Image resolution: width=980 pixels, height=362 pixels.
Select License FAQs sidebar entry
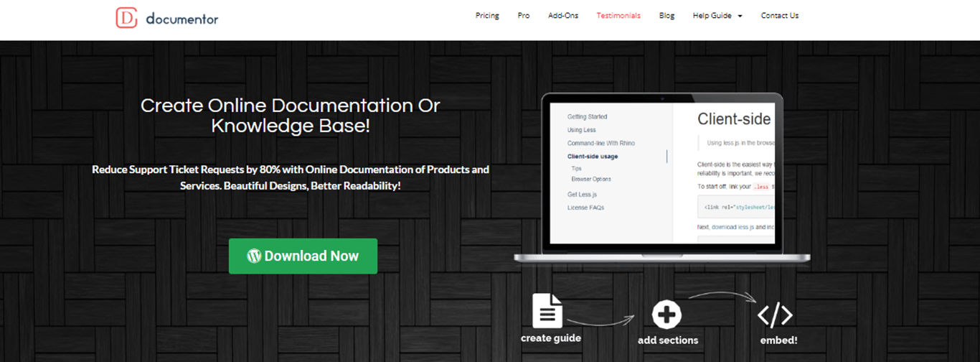pyautogui.click(x=586, y=208)
